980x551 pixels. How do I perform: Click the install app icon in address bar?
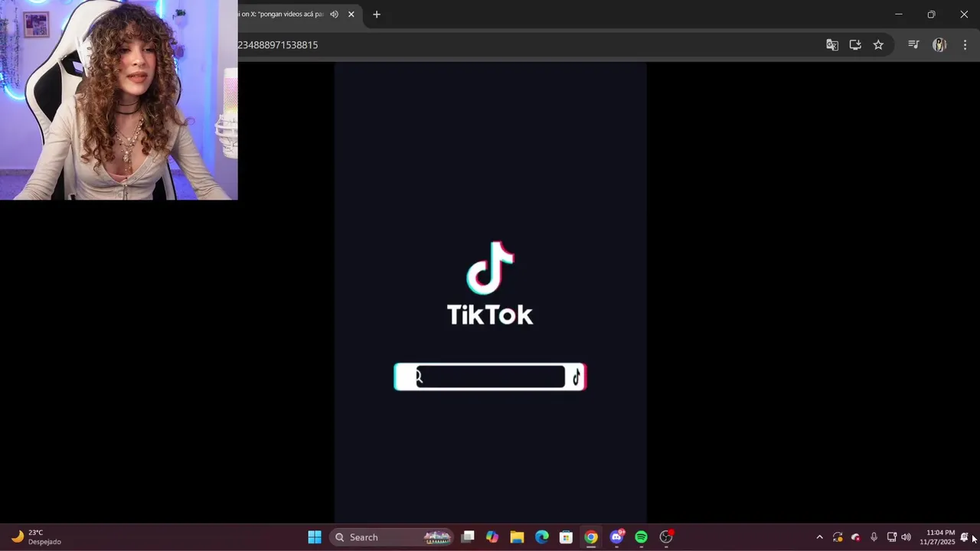pos(855,45)
